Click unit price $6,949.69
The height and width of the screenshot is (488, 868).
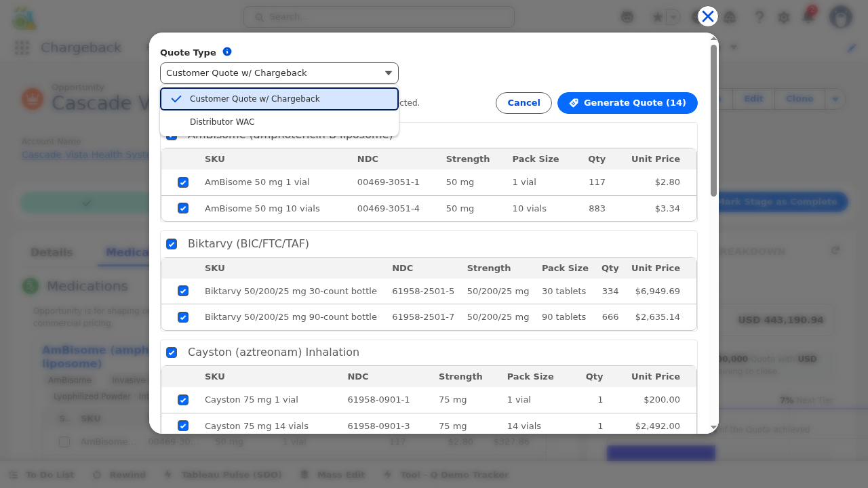658,291
